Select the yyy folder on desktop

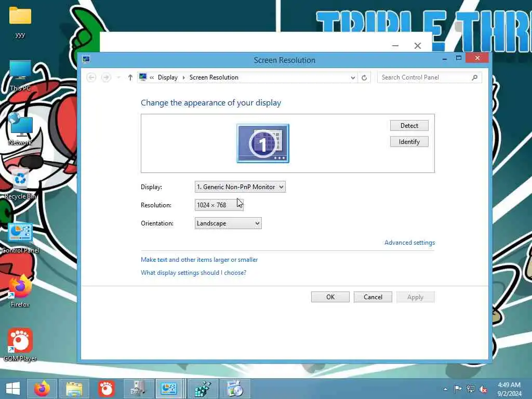pyautogui.click(x=20, y=22)
